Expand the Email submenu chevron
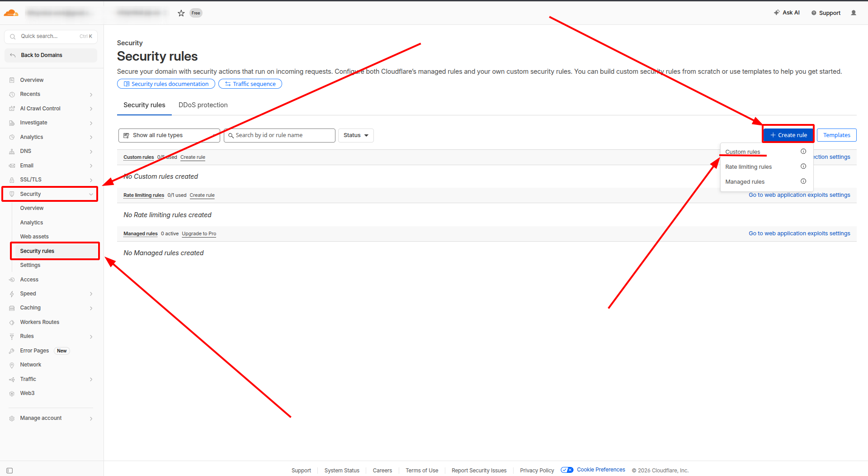The image size is (868, 476). pos(91,166)
